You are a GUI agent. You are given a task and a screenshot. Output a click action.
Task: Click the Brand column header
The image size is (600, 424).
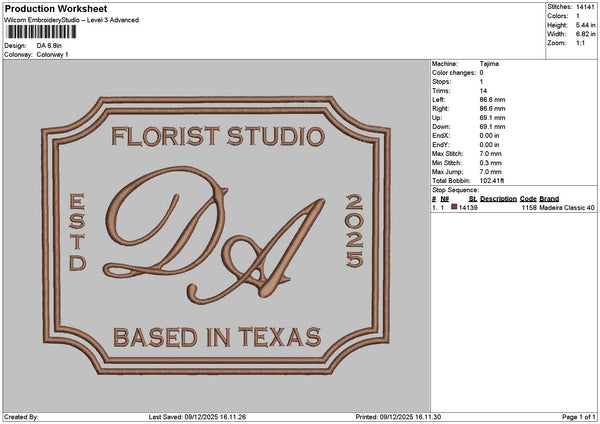(549, 198)
